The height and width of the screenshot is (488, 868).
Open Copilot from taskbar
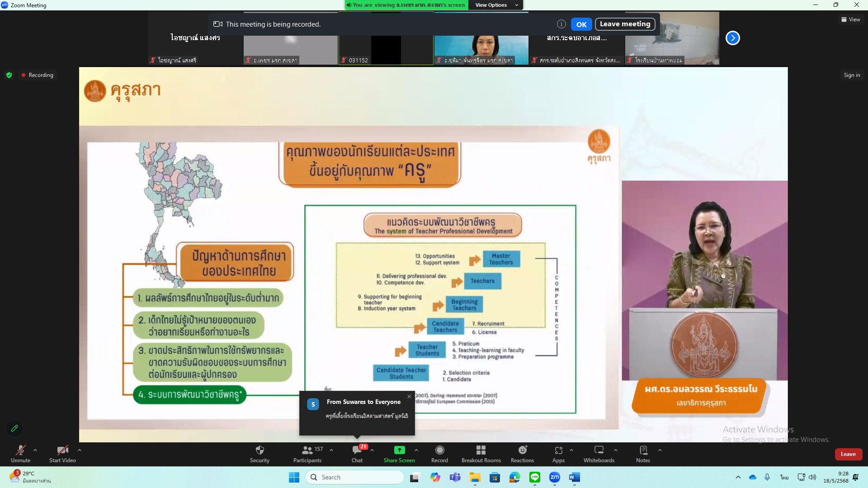[435, 477]
